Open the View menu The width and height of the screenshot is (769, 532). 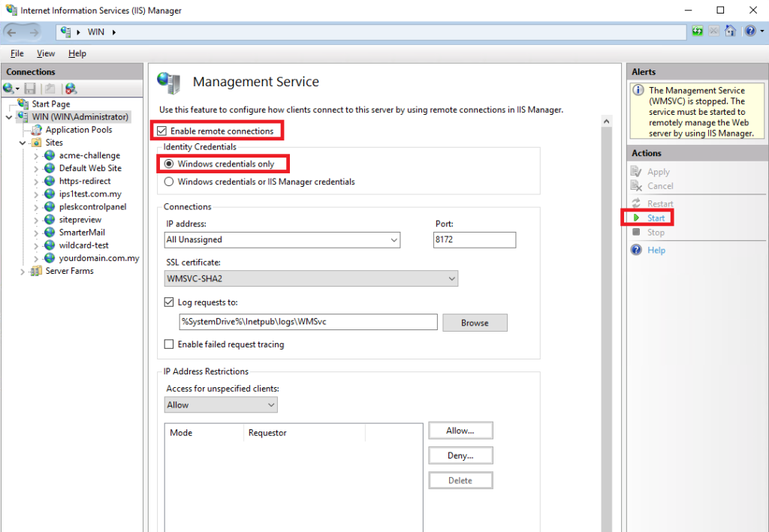point(46,53)
